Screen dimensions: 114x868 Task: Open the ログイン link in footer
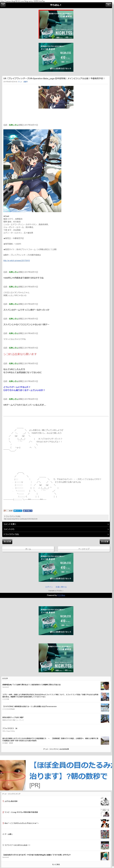pyautogui.click(x=49, y=587)
